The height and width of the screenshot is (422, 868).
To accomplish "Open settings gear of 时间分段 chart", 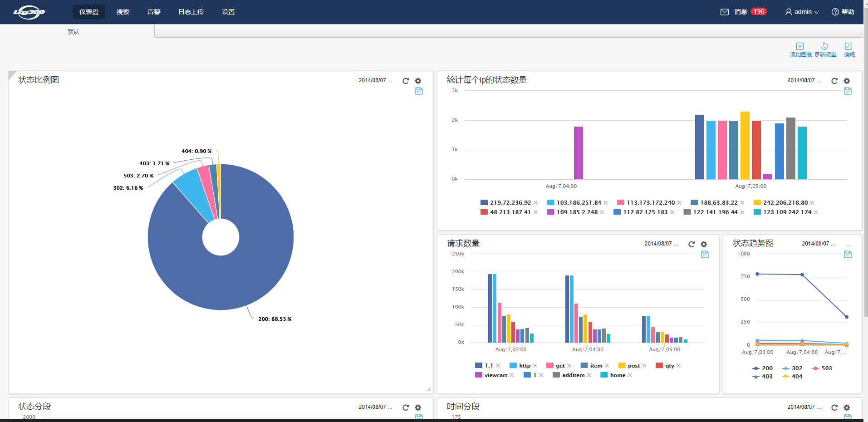I will (847, 407).
